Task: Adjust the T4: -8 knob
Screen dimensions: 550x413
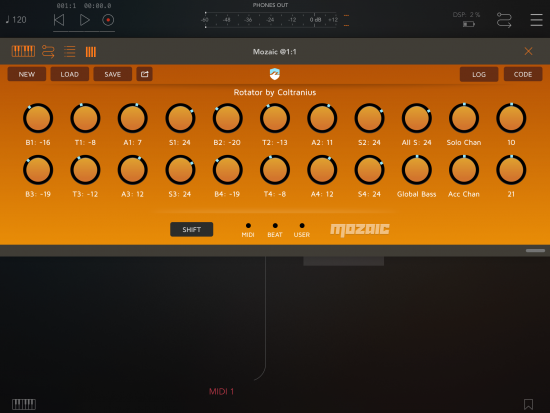Action: tap(275, 170)
